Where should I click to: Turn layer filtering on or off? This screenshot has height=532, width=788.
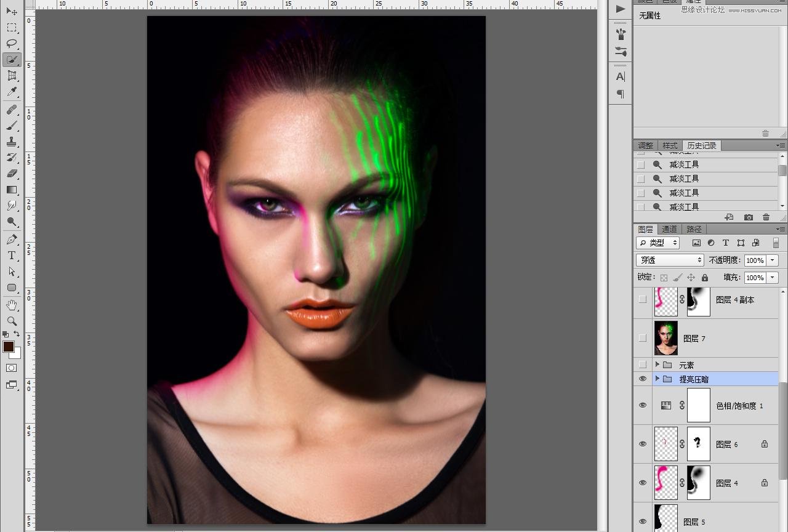pos(776,243)
